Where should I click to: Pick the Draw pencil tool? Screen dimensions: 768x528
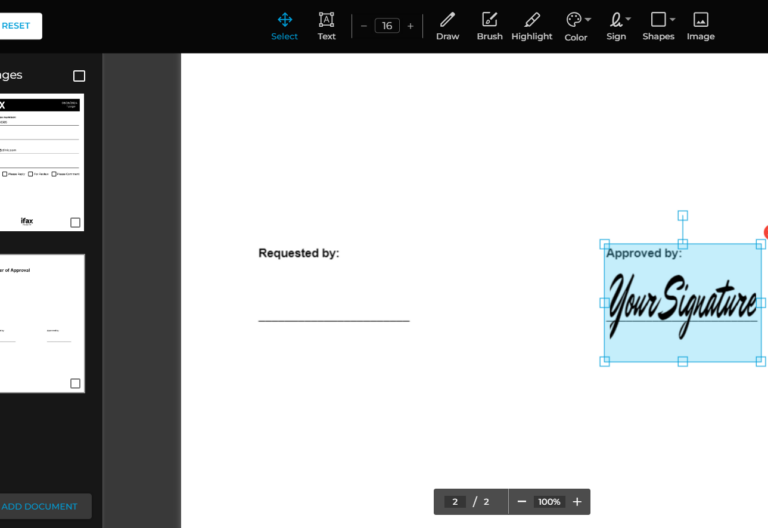coord(448,26)
